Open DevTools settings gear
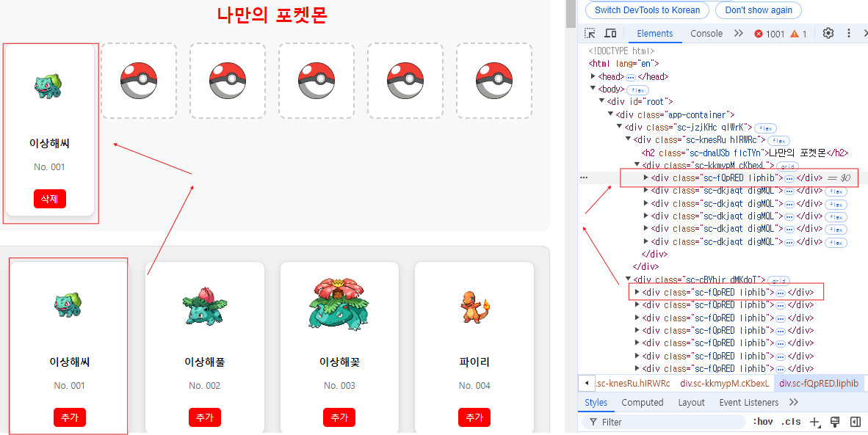868x435 pixels. point(828,33)
